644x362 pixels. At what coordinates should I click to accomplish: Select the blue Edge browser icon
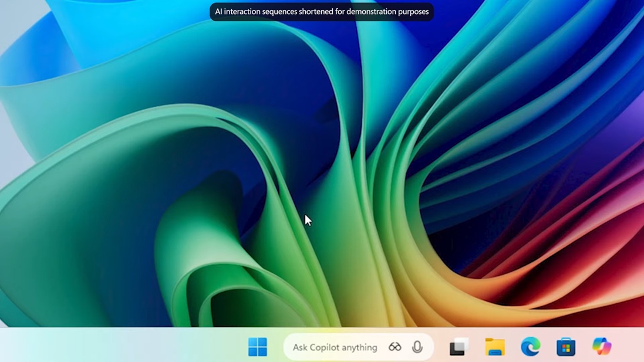click(x=530, y=347)
